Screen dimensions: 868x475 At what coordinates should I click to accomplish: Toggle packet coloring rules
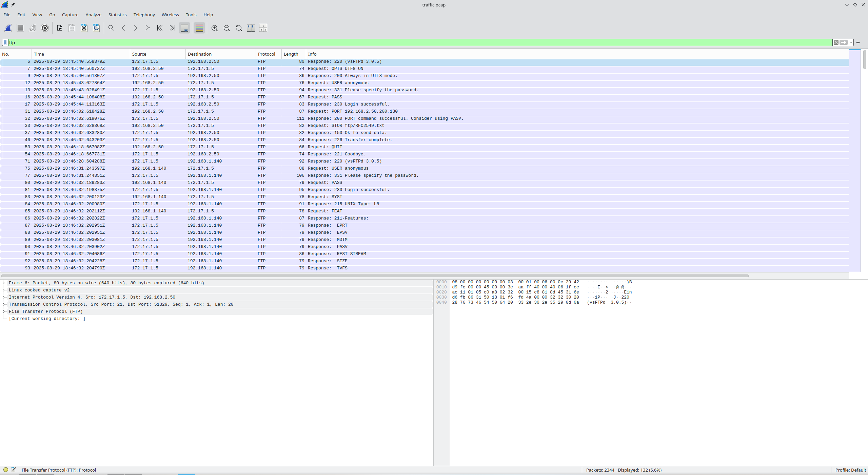199,28
